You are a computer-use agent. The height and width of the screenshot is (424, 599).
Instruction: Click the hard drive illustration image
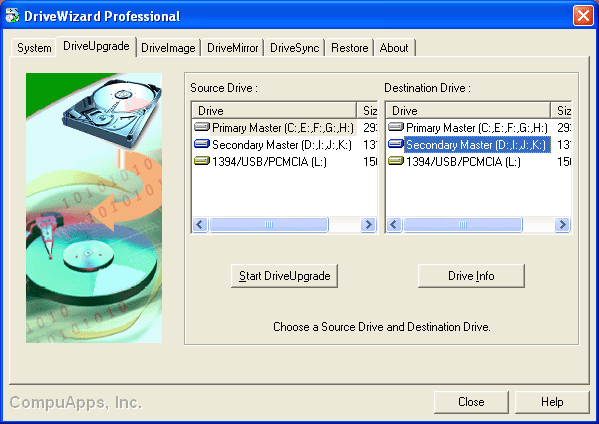[x=94, y=208]
